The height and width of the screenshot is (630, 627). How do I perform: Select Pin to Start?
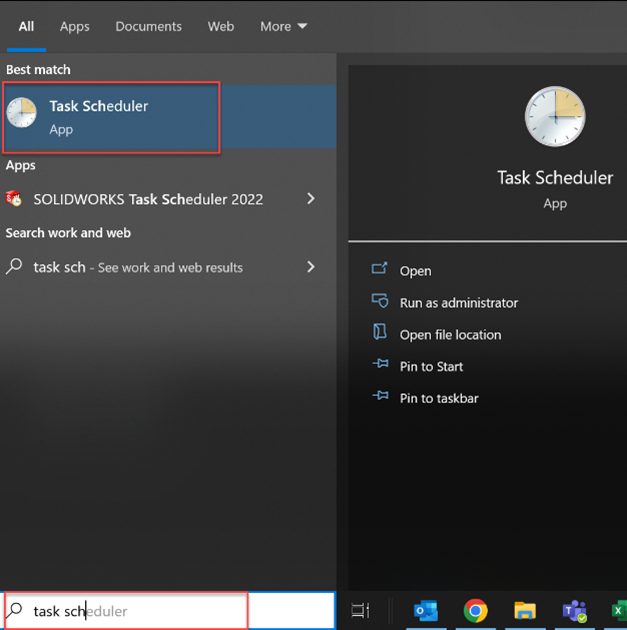tap(431, 366)
